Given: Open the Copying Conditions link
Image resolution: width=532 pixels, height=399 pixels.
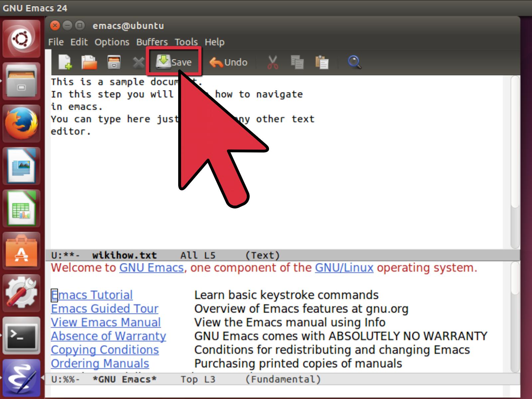Looking at the screenshot, I should (104, 350).
